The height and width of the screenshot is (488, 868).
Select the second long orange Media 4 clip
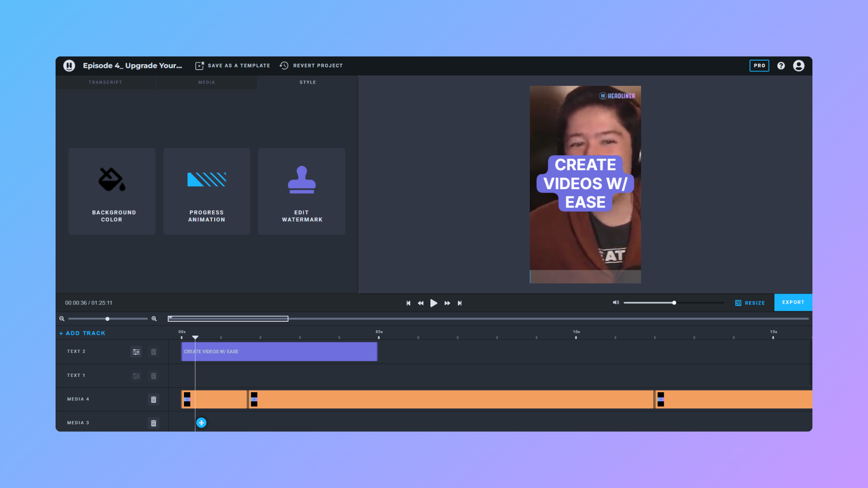[451, 399]
